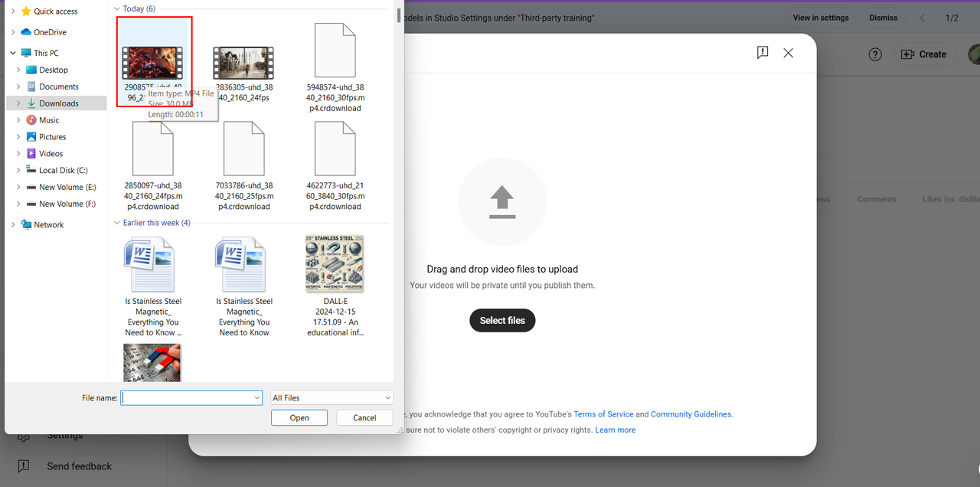Select first Is Stainless Steel Magnetic Word document
Viewport: 980px width, 487px height.
(x=152, y=286)
